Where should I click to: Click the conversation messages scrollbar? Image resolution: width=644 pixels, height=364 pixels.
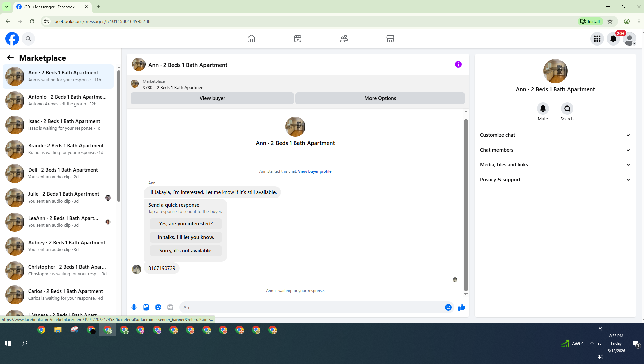coord(466,205)
